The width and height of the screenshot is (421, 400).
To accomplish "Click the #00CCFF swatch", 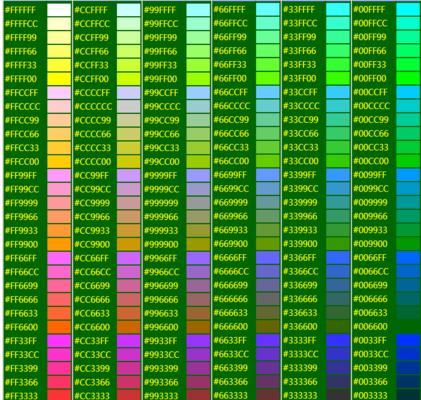I will pos(408,92).
